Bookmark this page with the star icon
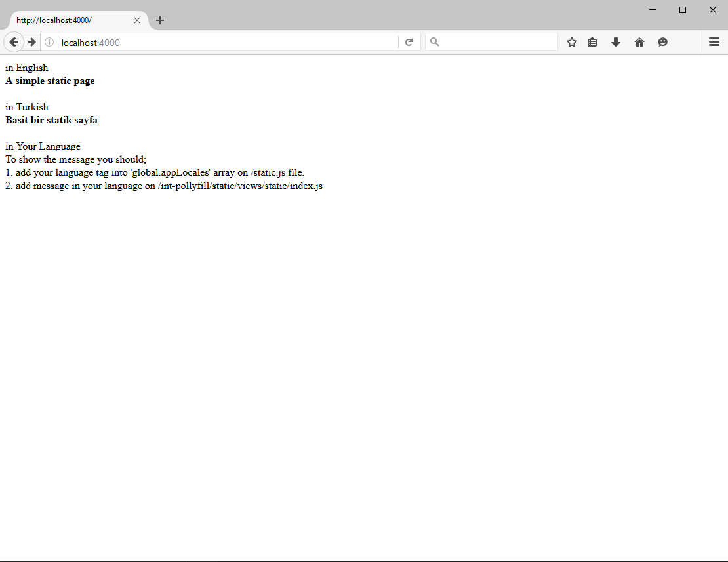 click(x=572, y=42)
